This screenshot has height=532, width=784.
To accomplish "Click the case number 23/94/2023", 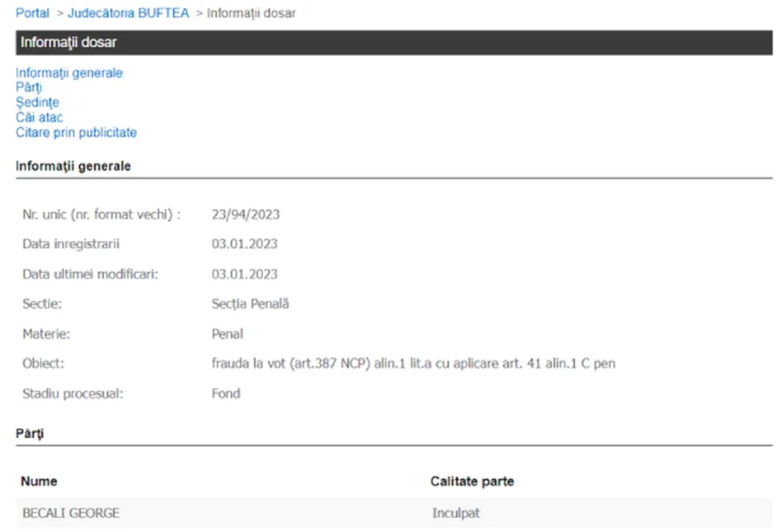I will pyautogui.click(x=246, y=214).
